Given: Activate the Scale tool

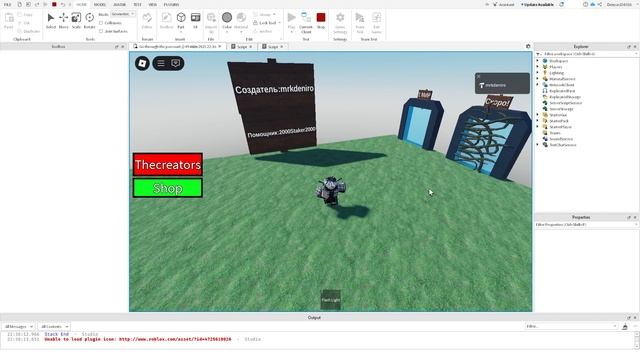Looking at the screenshot, I should coord(76,20).
